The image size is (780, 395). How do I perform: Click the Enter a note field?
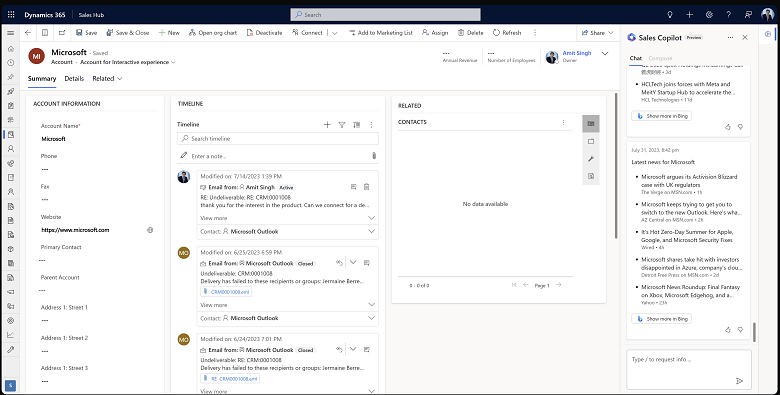click(x=278, y=156)
